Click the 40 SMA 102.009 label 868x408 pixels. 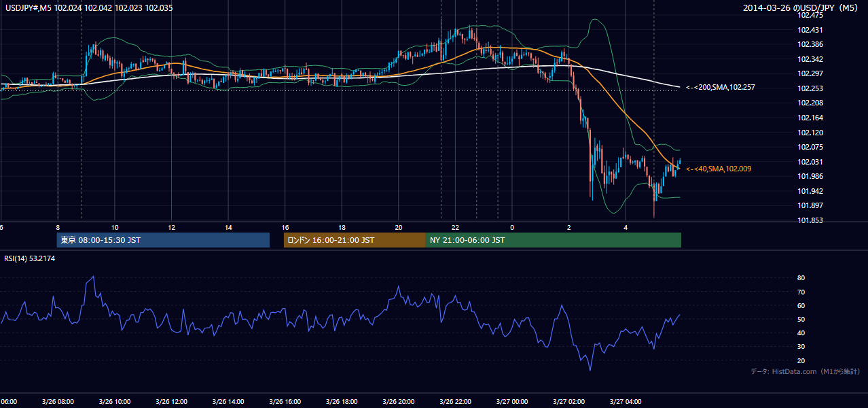719,169
